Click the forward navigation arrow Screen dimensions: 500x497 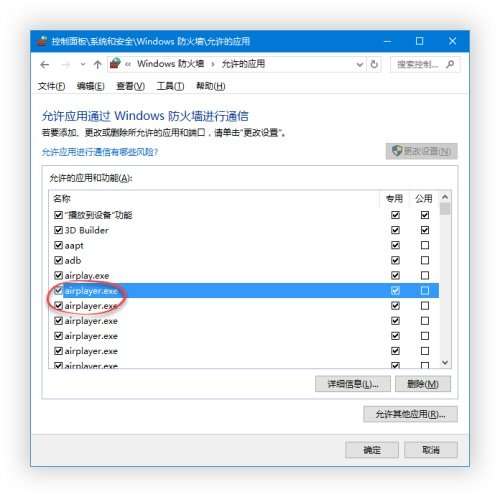pos(66,65)
